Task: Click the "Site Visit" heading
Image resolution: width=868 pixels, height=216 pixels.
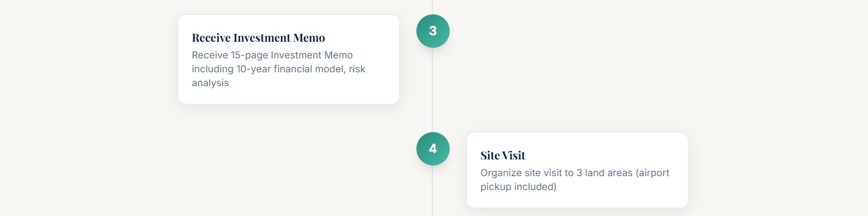Action: click(502, 155)
